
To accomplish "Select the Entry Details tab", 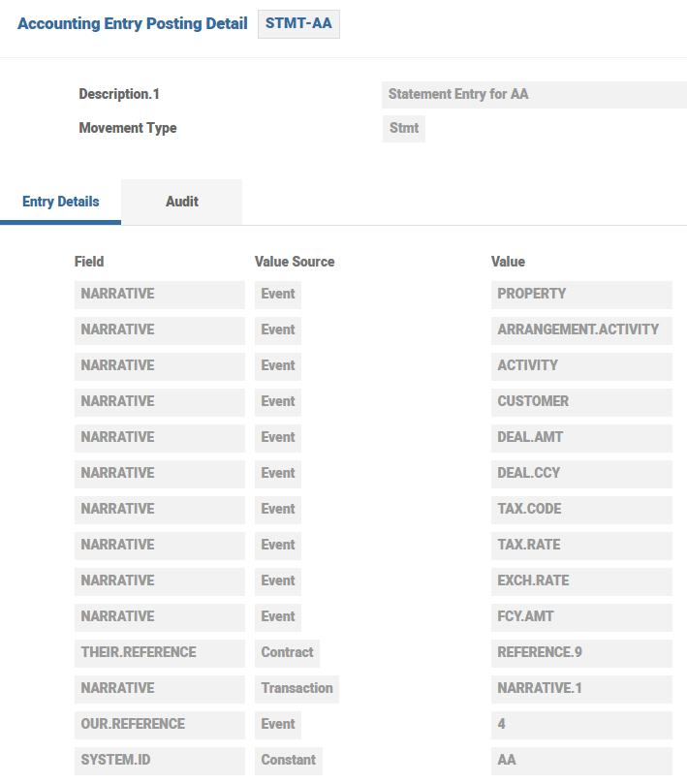I will (60, 202).
